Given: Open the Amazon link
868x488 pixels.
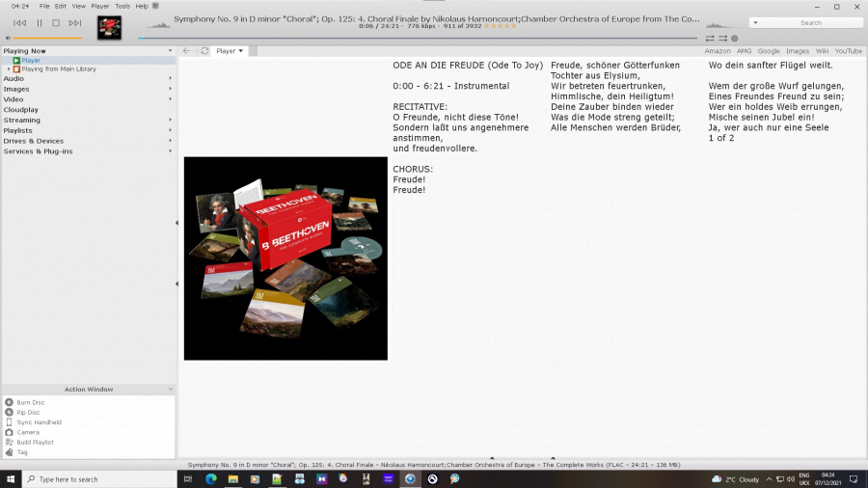Looking at the screenshot, I should 718,51.
